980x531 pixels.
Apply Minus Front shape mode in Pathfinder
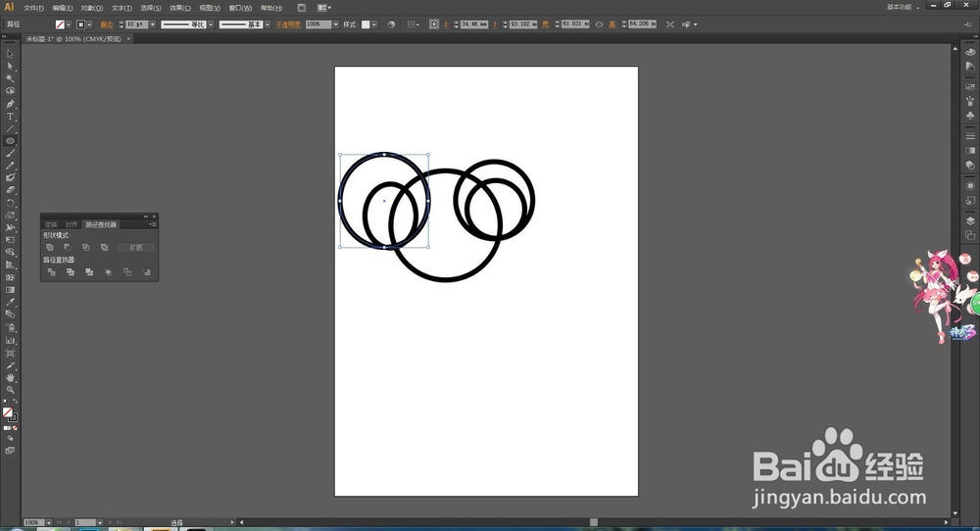point(69,248)
